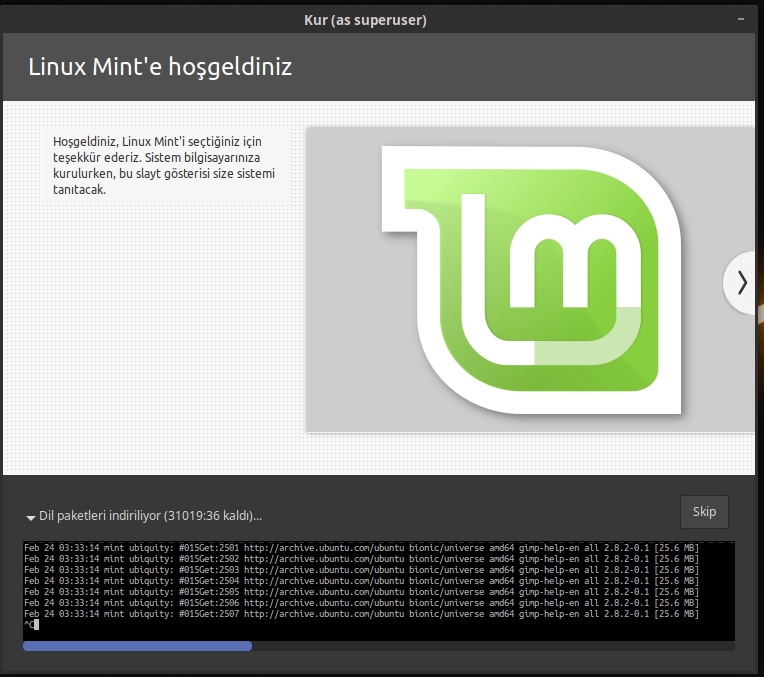Image resolution: width=764 pixels, height=677 pixels.
Task: Select the log line with Get:2501
Action: tap(361, 548)
